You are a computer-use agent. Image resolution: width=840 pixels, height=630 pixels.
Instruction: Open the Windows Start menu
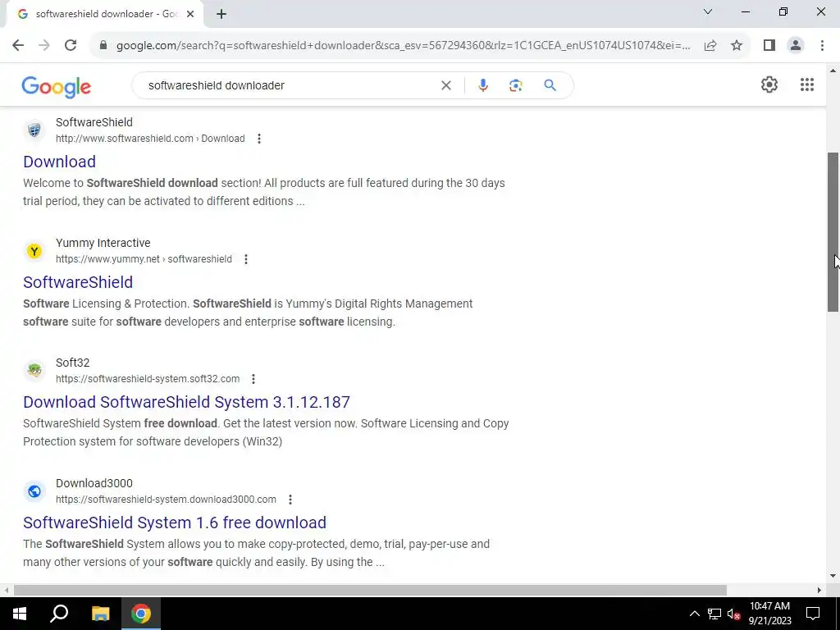(x=20, y=614)
